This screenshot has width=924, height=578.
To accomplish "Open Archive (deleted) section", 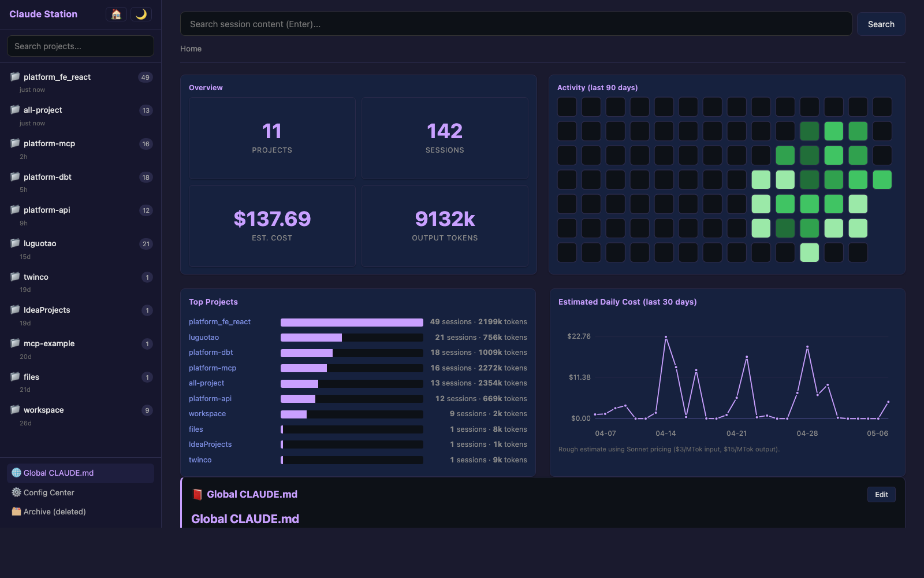I will coord(80,512).
